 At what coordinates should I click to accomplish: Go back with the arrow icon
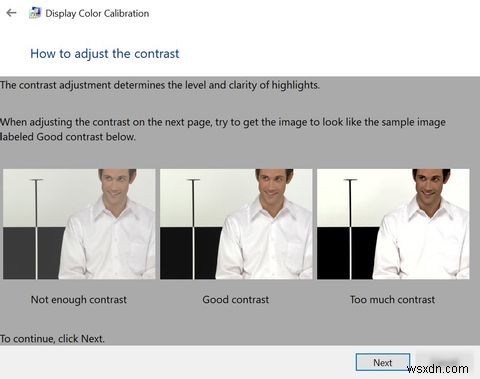11,13
